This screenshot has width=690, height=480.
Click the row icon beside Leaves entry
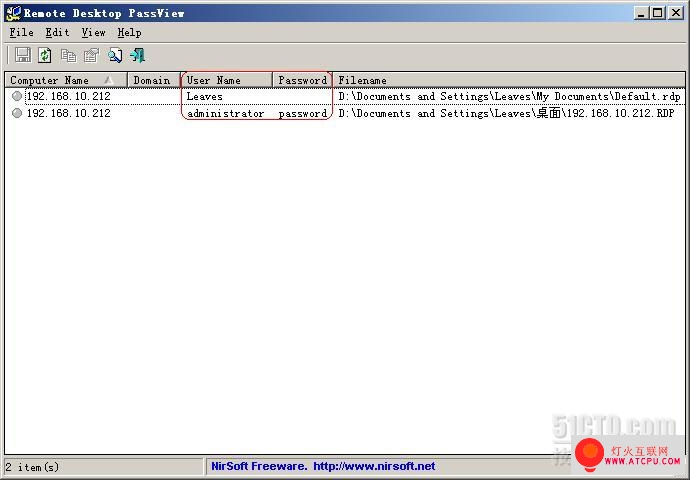coord(17,96)
